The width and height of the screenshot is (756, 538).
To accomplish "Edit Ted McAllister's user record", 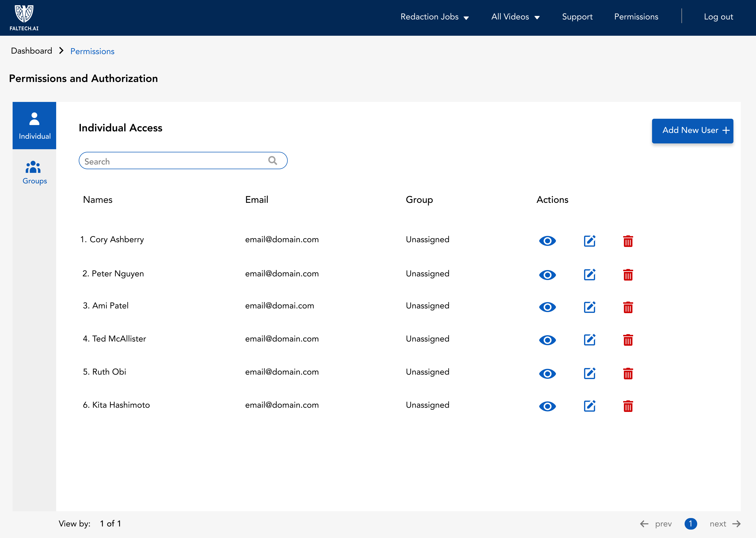I will tap(590, 340).
